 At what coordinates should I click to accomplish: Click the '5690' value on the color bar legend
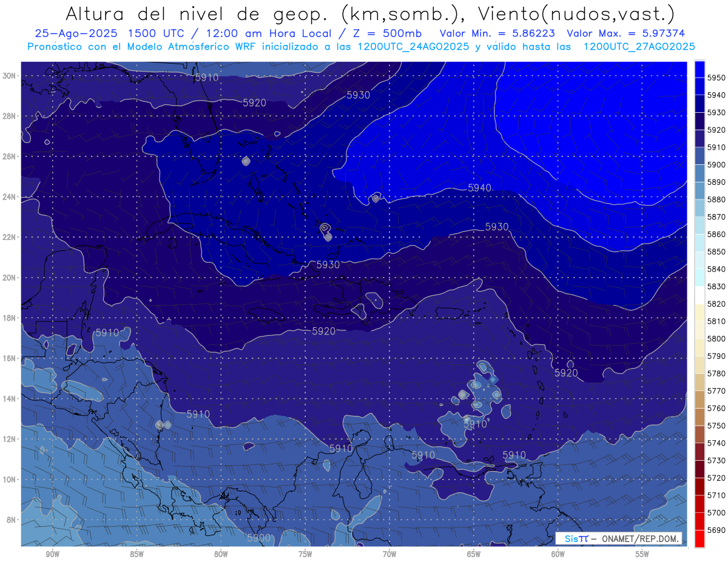pos(716,530)
